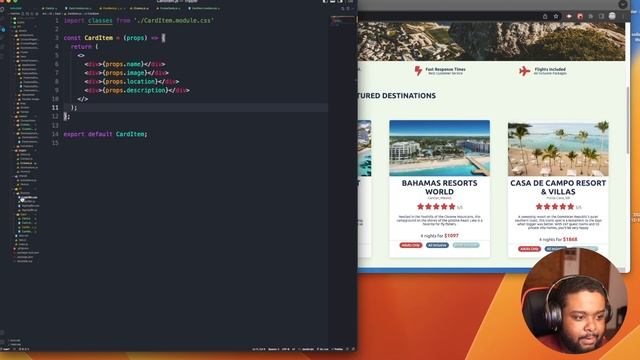Click the return ( line in editor
640x360 pixels.
tap(84, 47)
